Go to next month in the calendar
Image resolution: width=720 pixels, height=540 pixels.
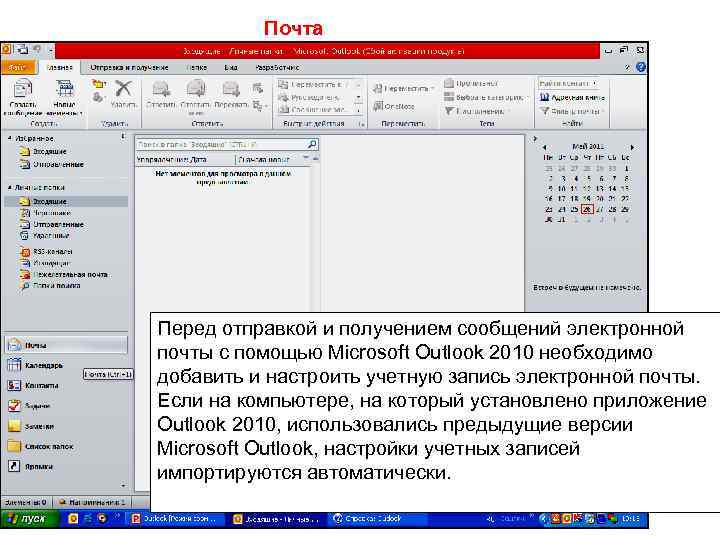coord(632,147)
